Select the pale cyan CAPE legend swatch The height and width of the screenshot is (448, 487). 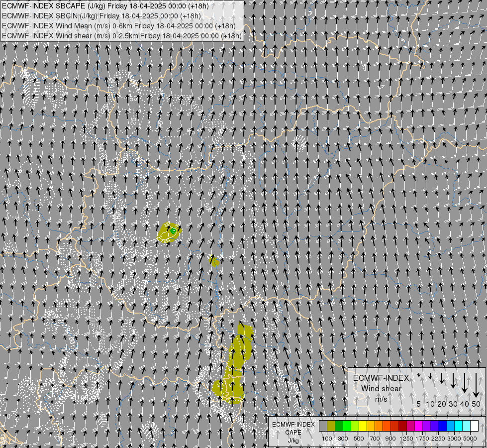coord(466,426)
